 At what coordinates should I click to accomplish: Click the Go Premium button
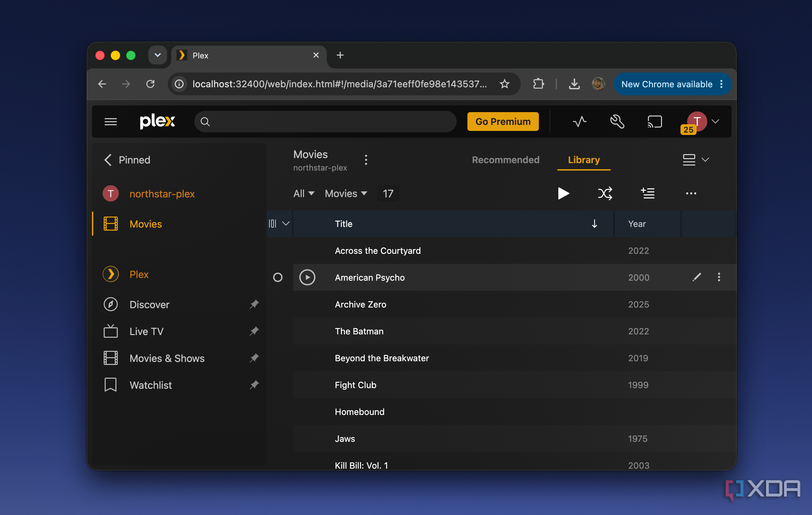tap(503, 122)
